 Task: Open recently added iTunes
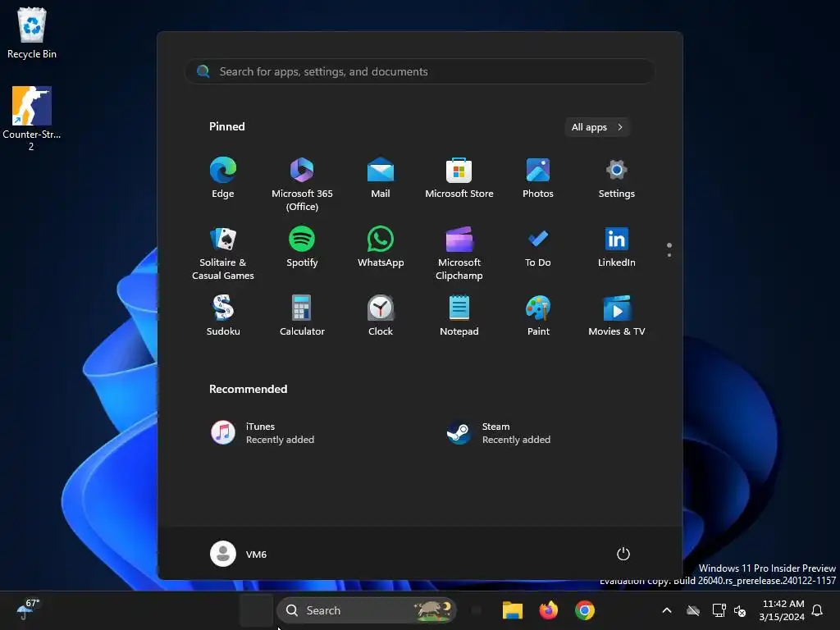262,433
